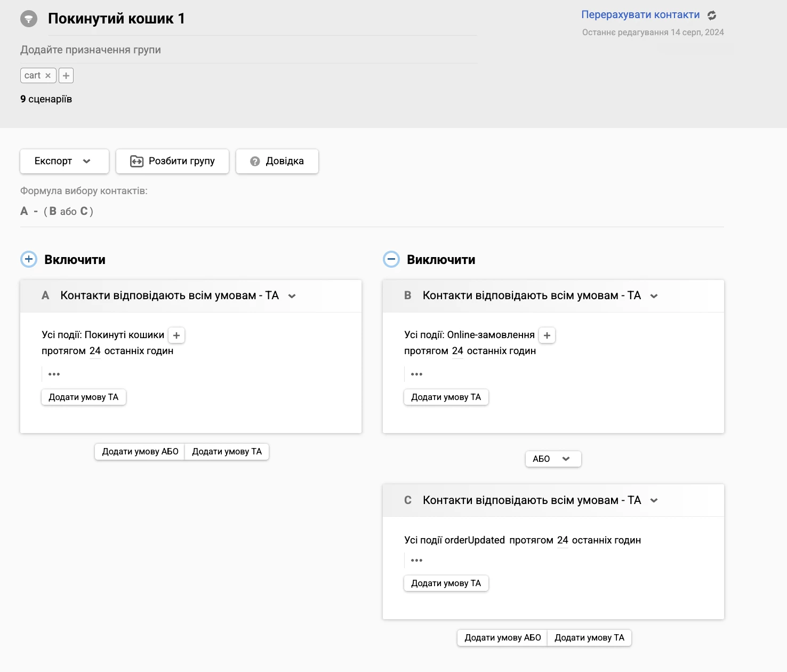Click the plus icon to add a tag
Viewport: 787px width, 672px height.
[66, 75]
